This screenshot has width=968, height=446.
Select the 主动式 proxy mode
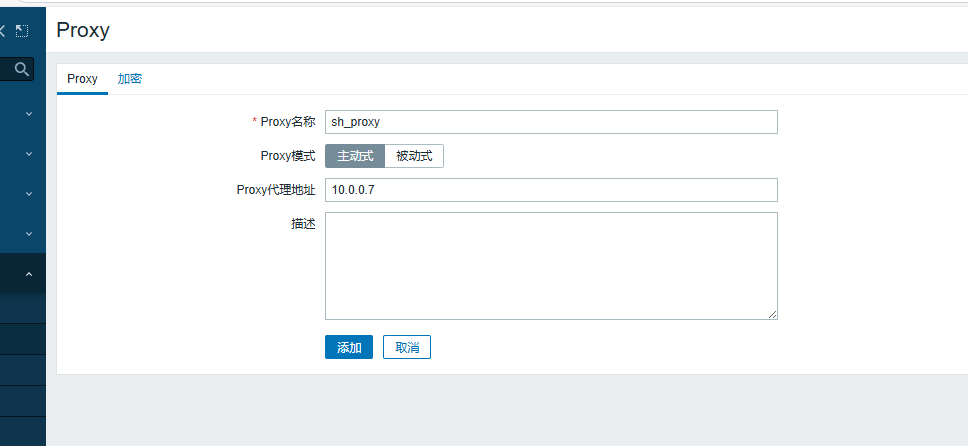pos(355,156)
